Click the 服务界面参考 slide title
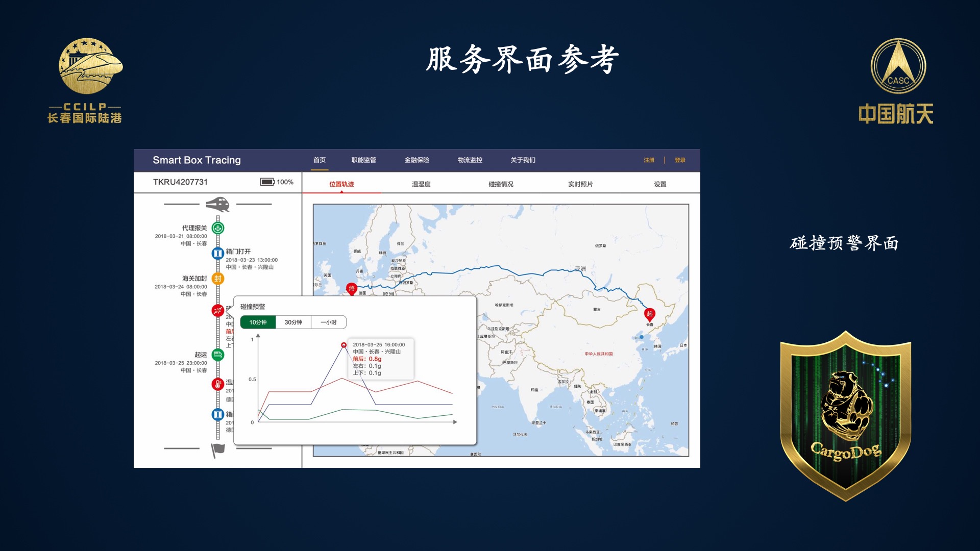Image resolution: width=980 pixels, height=551 pixels. [523, 60]
